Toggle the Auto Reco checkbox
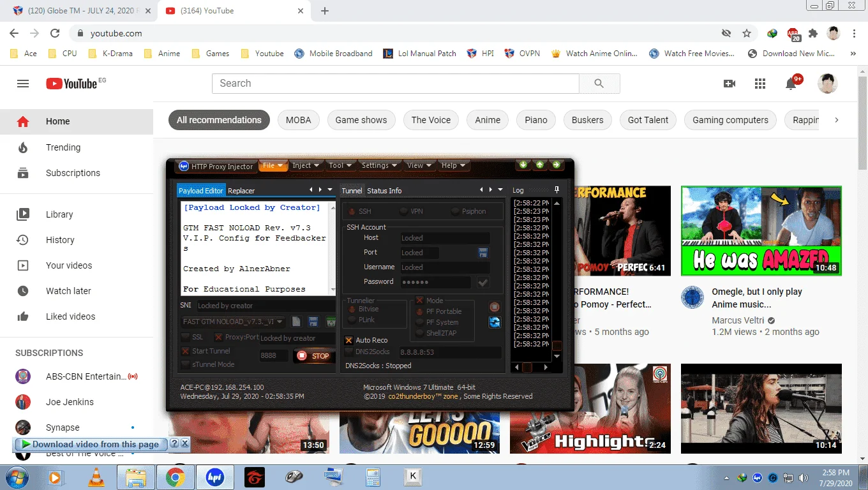This screenshot has width=868, height=490. pyautogui.click(x=349, y=340)
